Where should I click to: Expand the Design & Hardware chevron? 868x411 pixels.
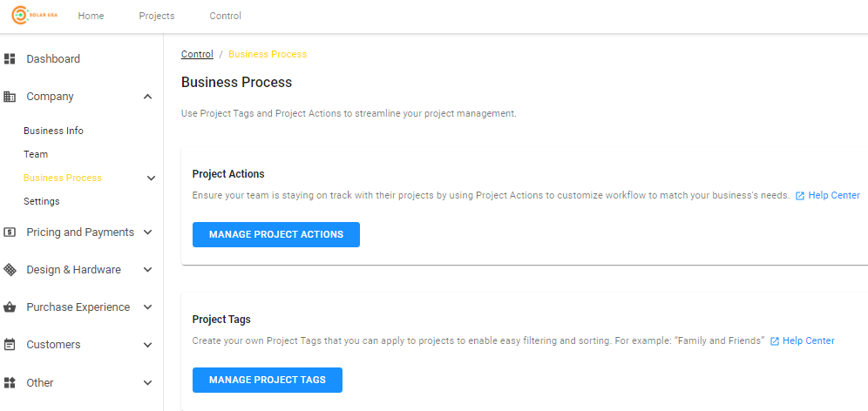point(147,270)
